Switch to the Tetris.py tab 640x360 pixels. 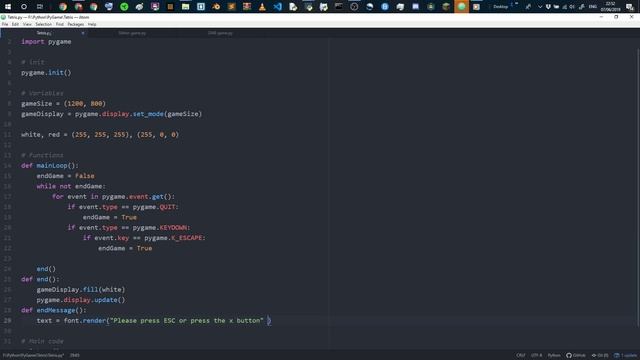click(44, 33)
